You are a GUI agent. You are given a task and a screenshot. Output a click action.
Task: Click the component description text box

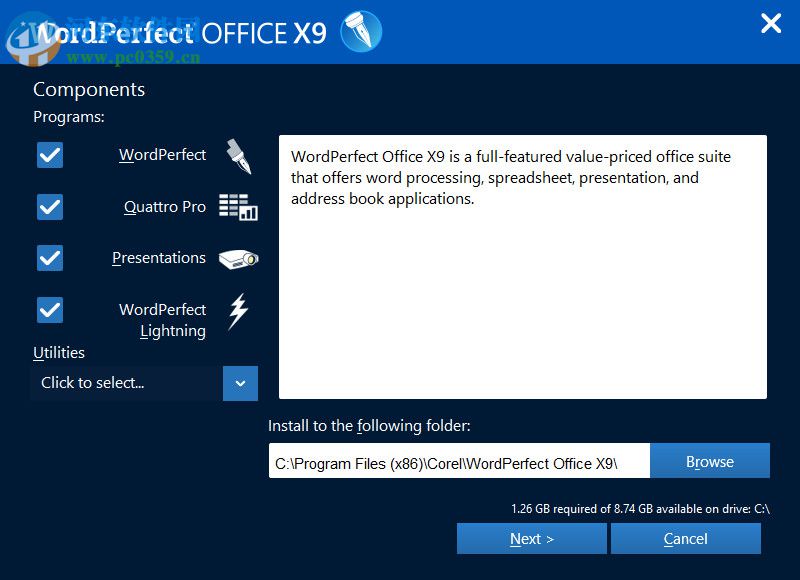[x=523, y=265]
